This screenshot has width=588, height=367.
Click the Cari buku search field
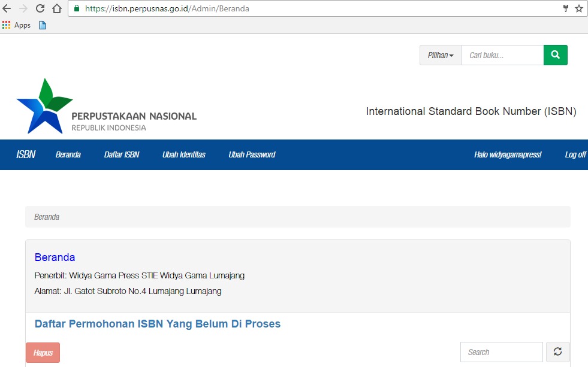502,55
